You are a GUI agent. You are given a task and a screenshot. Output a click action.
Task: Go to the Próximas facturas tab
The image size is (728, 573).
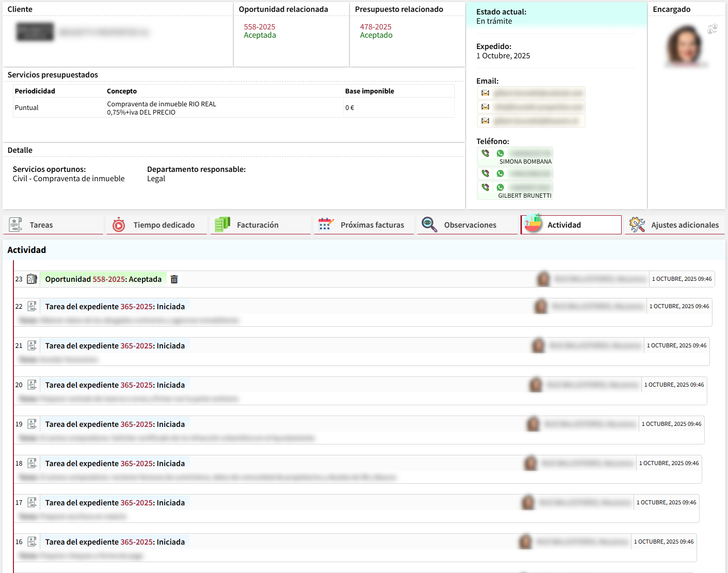coord(372,225)
